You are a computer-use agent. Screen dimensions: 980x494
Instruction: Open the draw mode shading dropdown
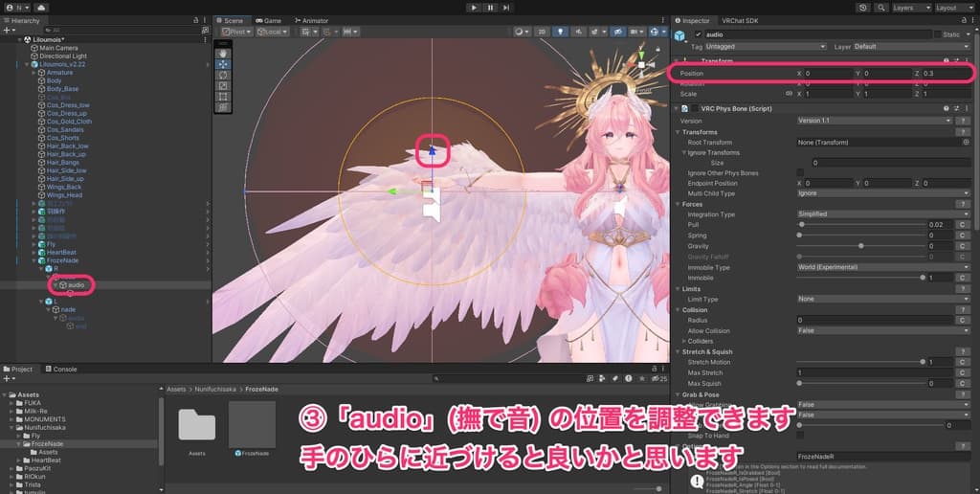[522, 32]
